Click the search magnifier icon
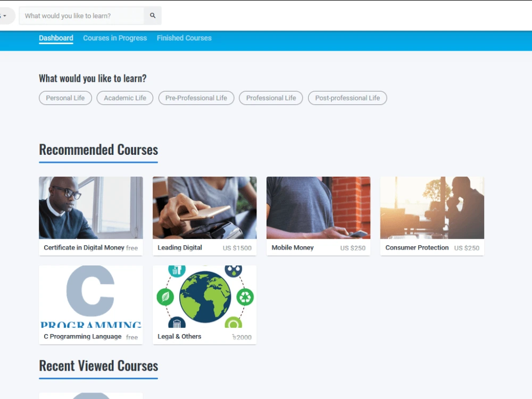The width and height of the screenshot is (532, 399). coord(153,15)
